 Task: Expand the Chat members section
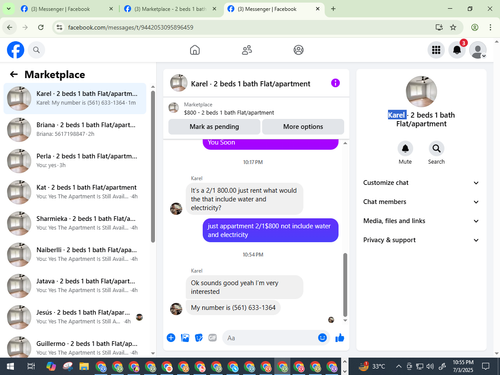pyautogui.click(x=421, y=202)
